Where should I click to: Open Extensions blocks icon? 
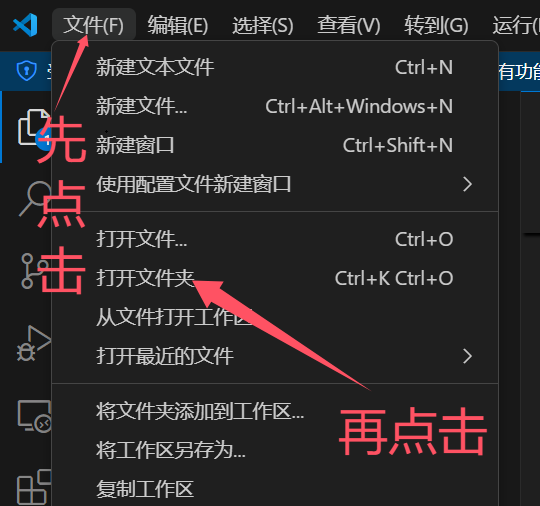click(34, 487)
